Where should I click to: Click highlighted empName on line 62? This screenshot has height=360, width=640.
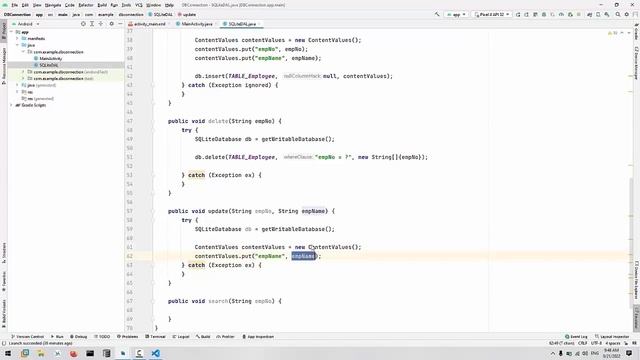pyautogui.click(x=303, y=256)
